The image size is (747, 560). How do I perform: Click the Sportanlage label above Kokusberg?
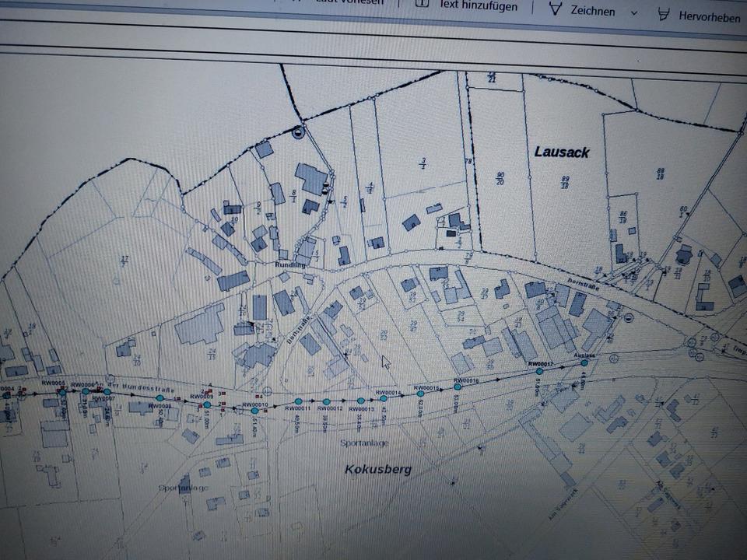(x=363, y=443)
